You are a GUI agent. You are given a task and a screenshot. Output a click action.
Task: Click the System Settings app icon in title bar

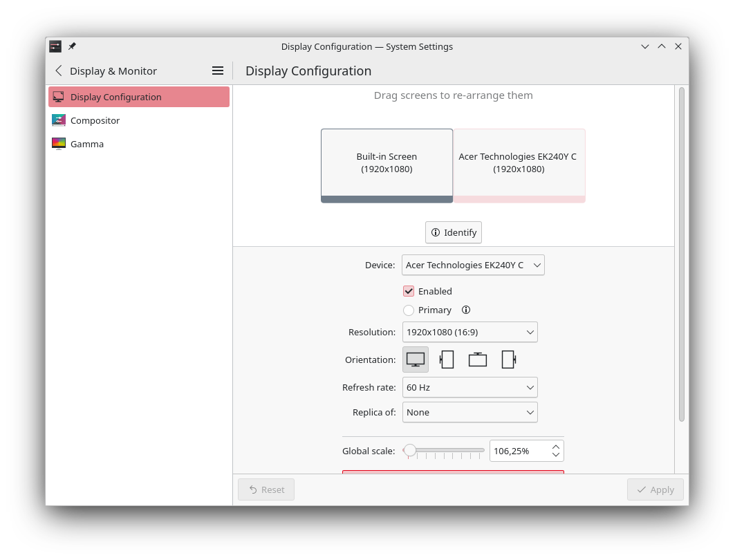tap(55, 46)
